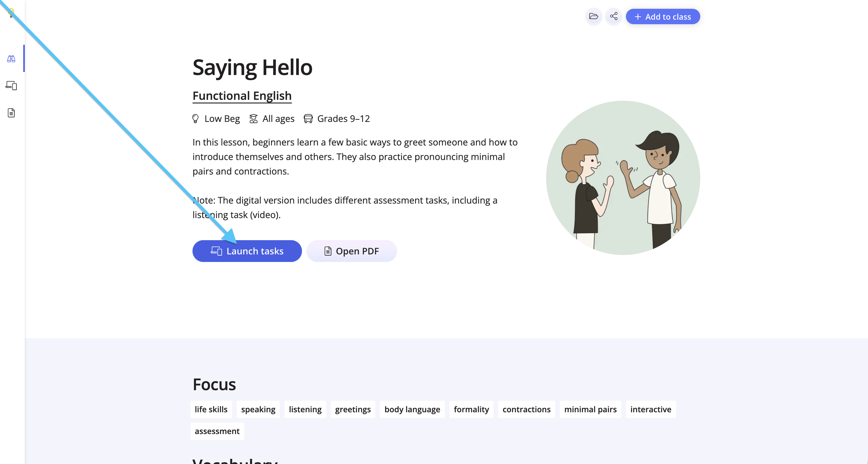868x464 pixels.
Task: Click the share icon at top right
Action: (614, 17)
